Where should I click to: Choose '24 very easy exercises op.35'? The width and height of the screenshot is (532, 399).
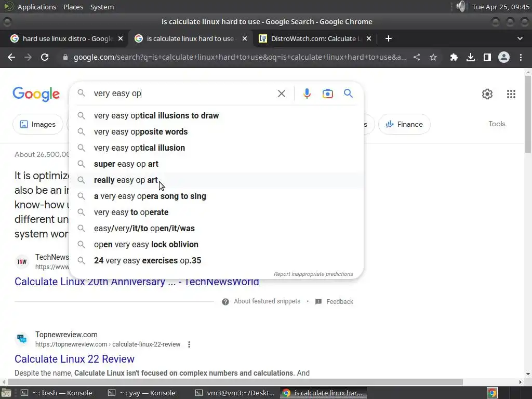pos(216,261)
